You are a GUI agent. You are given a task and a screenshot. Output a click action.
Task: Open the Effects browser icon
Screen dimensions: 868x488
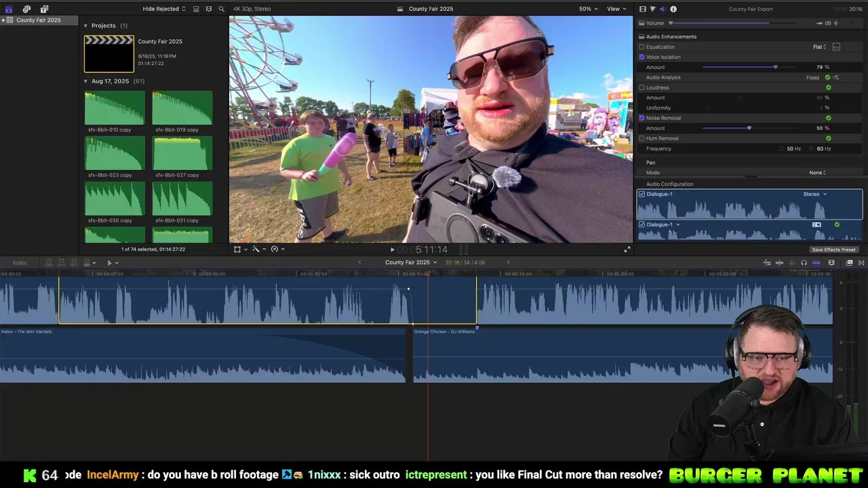849,263
